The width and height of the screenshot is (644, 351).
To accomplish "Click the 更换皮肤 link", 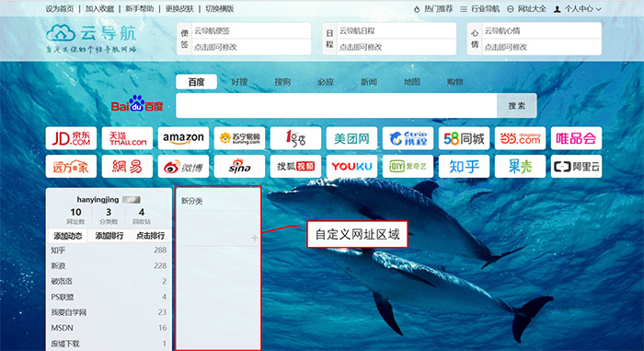I will tap(179, 8).
